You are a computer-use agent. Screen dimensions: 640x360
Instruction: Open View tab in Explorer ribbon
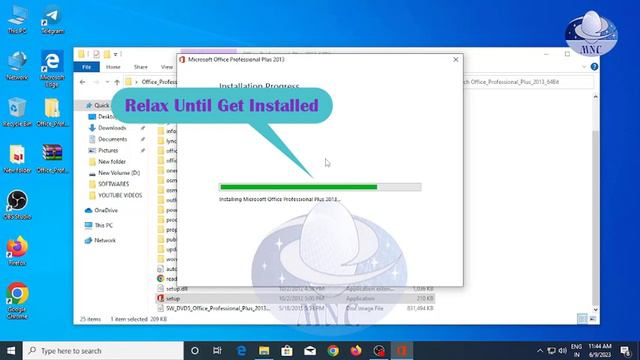[x=167, y=67]
